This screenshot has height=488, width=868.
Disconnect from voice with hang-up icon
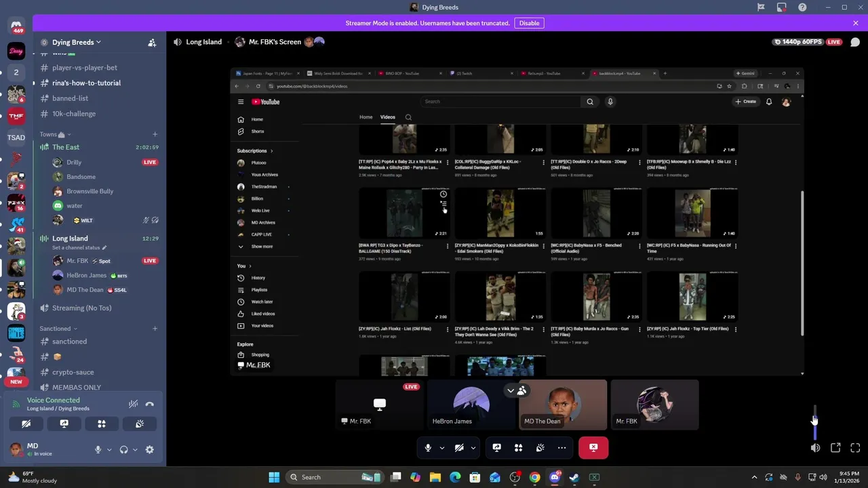150,404
